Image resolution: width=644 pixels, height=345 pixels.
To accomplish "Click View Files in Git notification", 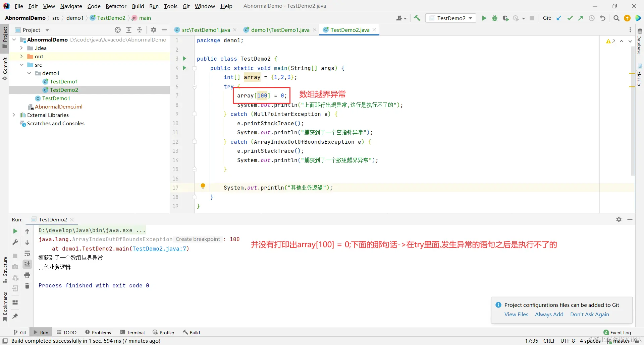I will [516, 314].
